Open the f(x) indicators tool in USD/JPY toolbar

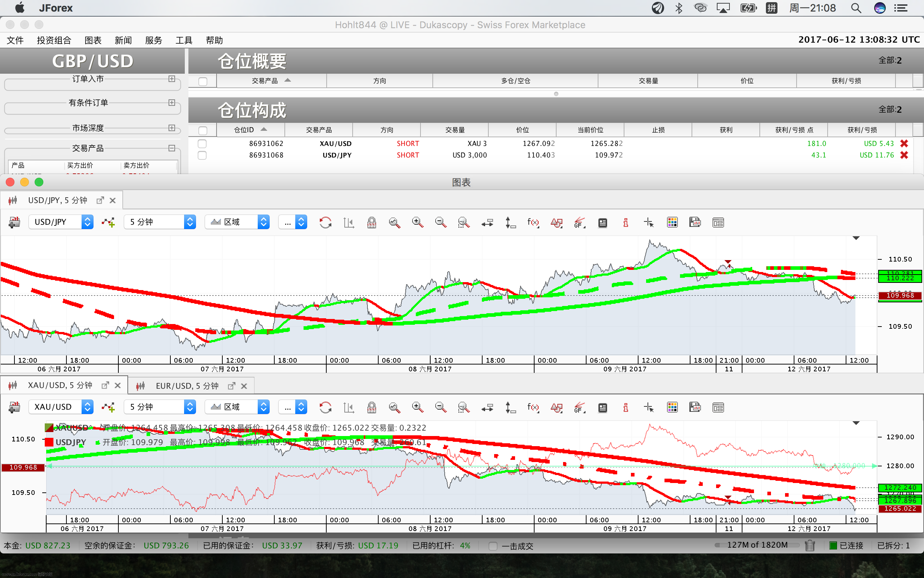coord(533,222)
